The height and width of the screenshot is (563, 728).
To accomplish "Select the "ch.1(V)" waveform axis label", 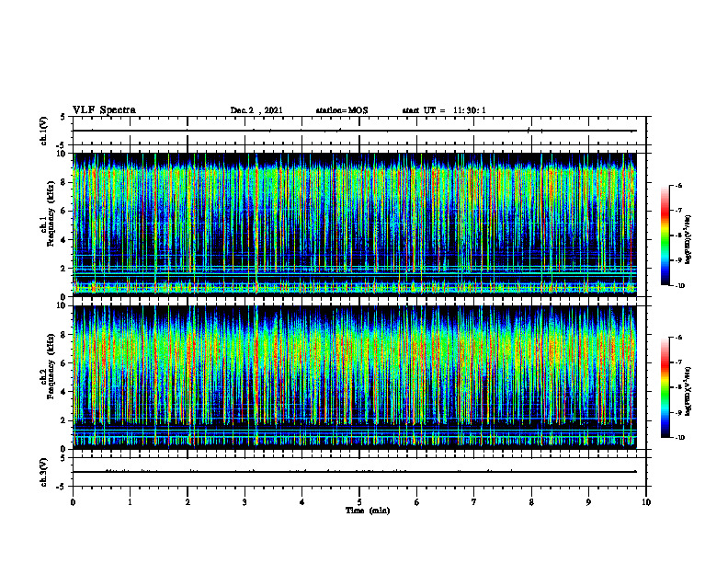I will (x=44, y=131).
